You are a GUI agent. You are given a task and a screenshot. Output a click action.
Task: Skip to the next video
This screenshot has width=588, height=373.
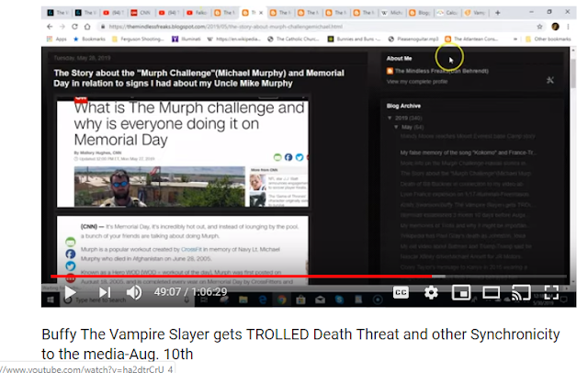point(105,292)
